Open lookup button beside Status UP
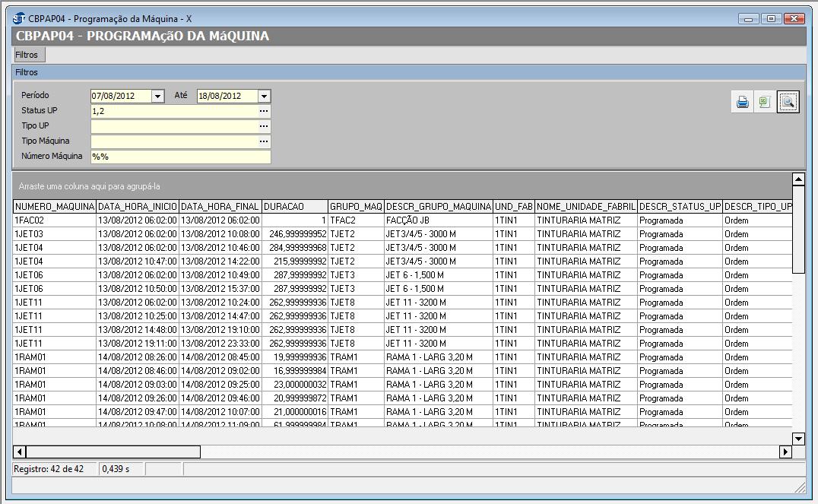This screenshot has width=818, height=504. click(264, 111)
